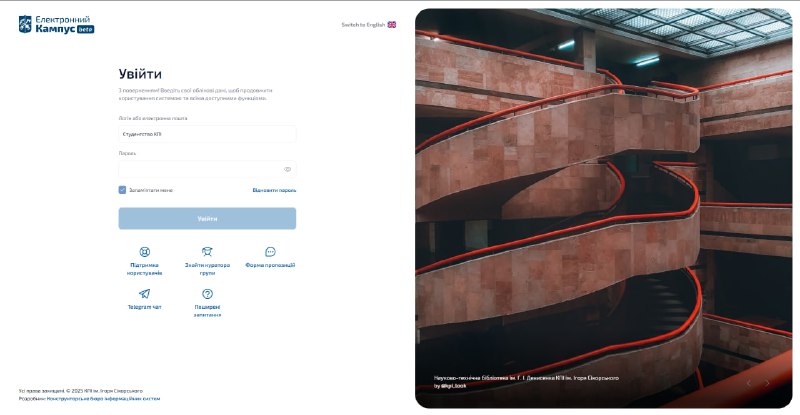Image resolution: width=800 pixels, height=415 pixels.
Task: Open the Telegram чат paper plane icon
Action: 144,294
